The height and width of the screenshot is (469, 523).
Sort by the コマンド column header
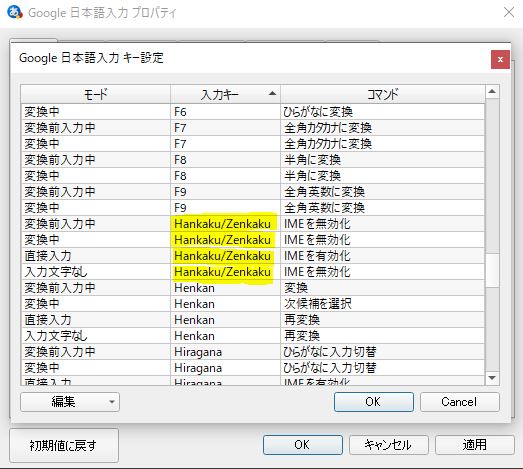click(383, 94)
